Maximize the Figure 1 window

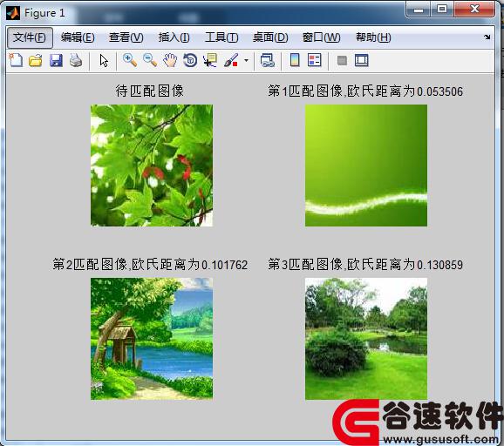coord(442,9)
